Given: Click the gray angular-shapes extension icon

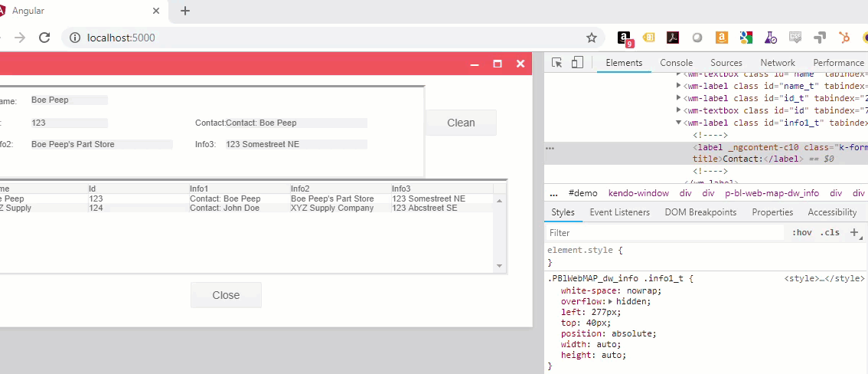Looking at the screenshot, I should click(820, 38).
